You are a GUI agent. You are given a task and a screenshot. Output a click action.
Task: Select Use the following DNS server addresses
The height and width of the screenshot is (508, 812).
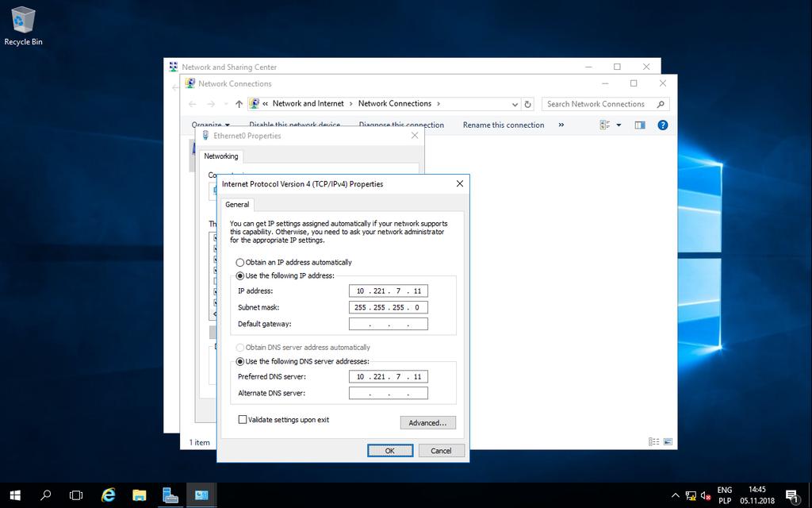pyautogui.click(x=302, y=361)
